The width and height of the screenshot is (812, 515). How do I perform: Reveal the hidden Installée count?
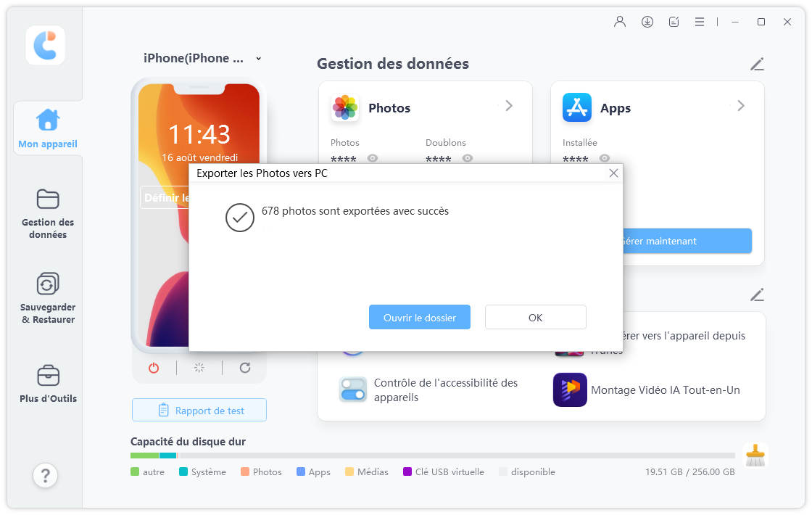[605, 158]
